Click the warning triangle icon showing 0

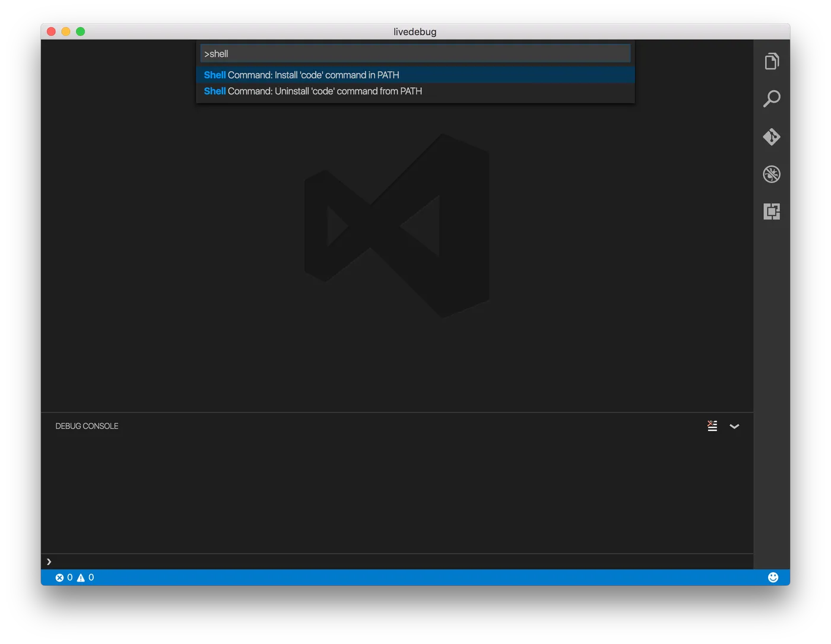81,577
